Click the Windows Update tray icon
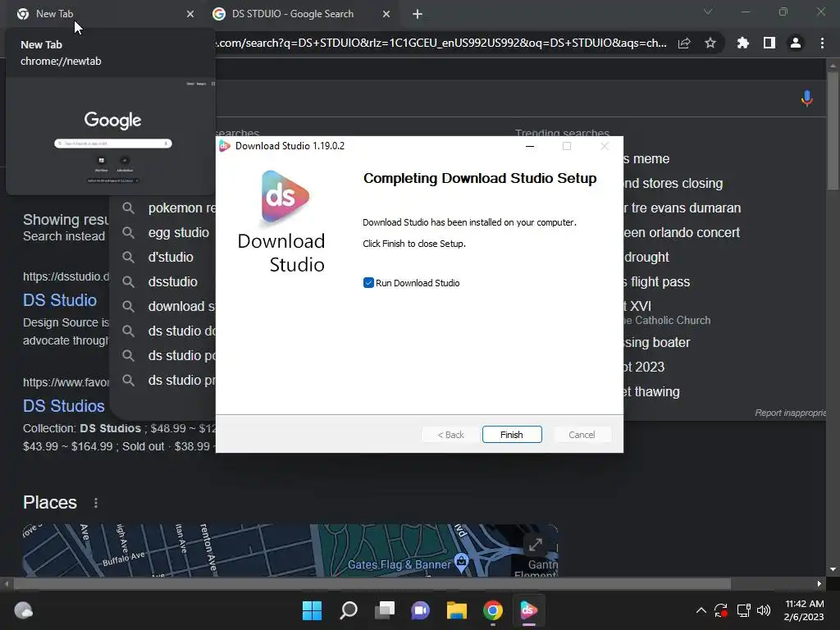840x630 pixels. pos(721,610)
